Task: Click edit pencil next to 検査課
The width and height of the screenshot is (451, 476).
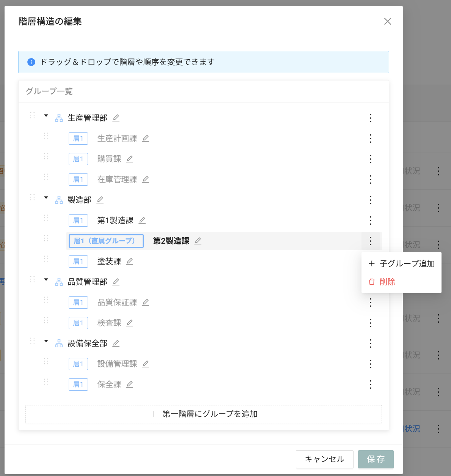Action: 130,323
